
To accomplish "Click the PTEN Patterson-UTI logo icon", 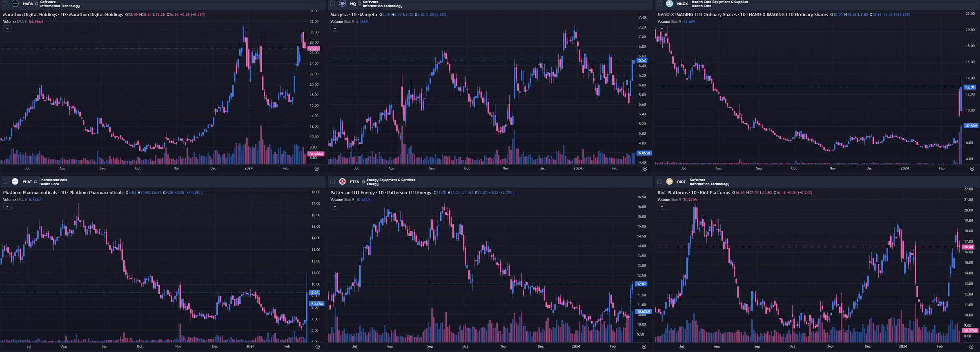I will [x=342, y=182].
